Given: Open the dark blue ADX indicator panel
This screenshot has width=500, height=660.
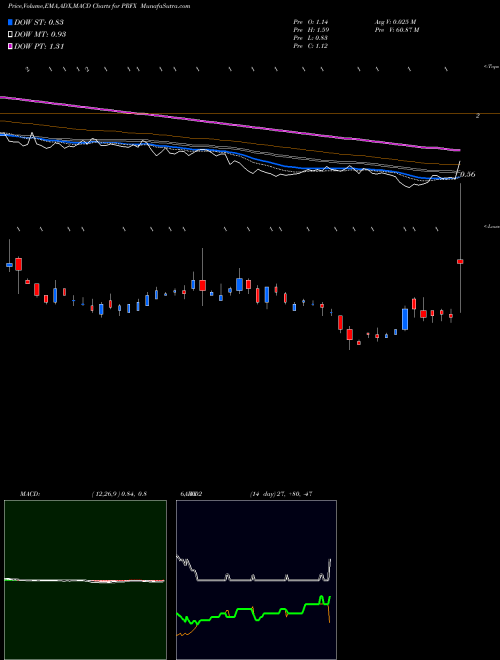Looking at the screenshot, I should 256,580.
